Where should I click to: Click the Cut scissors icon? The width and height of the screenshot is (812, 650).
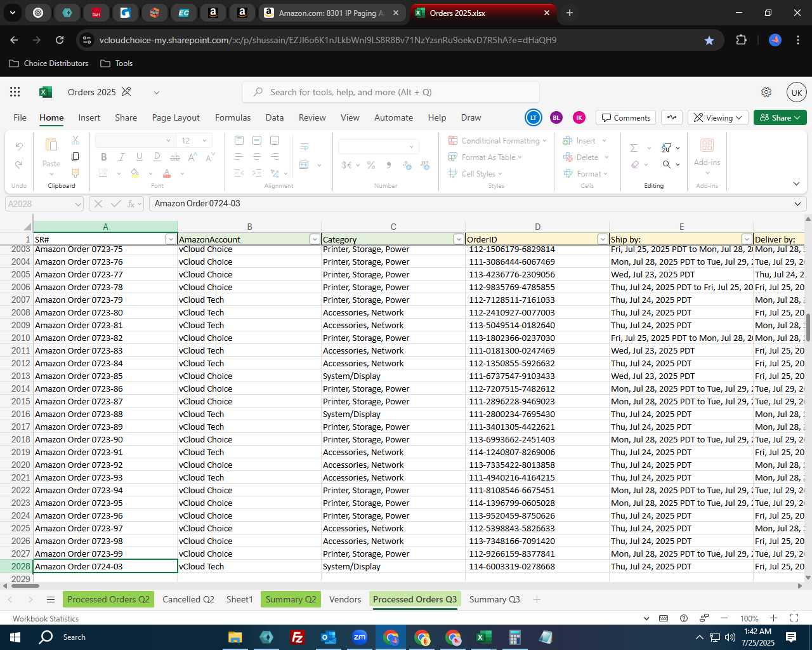tap(75, 140)
